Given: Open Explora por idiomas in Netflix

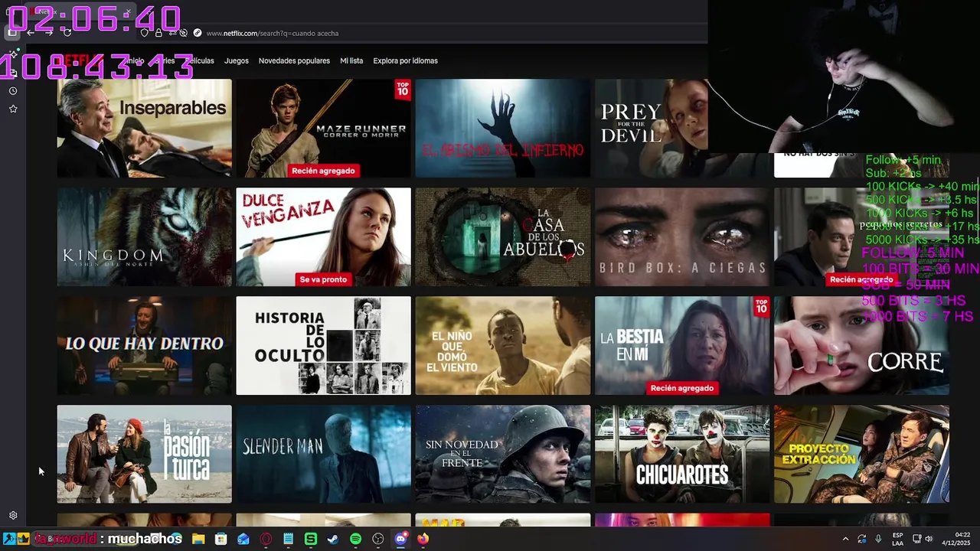Looking at the screenshot, I should (405, 60).
